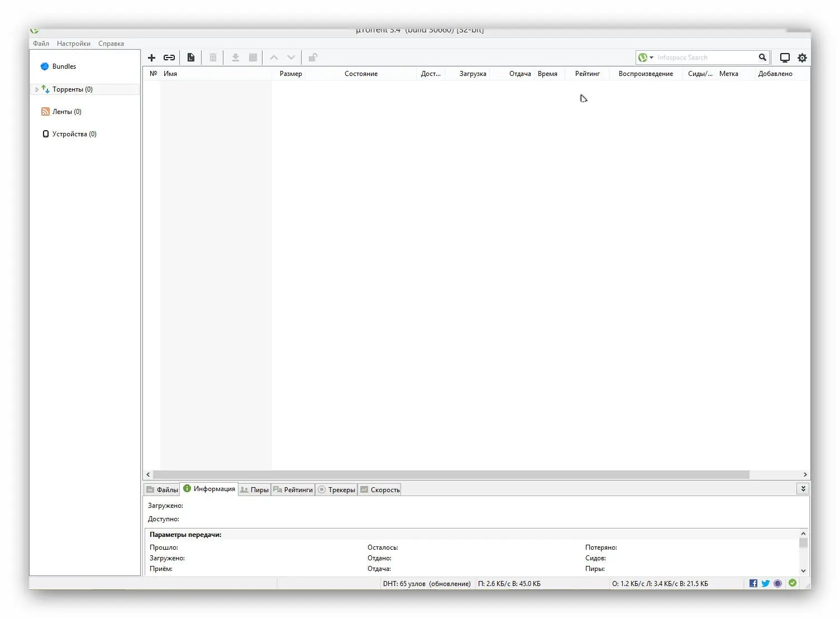Click the Add Torrent plus icon
The image size is (840, 619).
(151, 58)
